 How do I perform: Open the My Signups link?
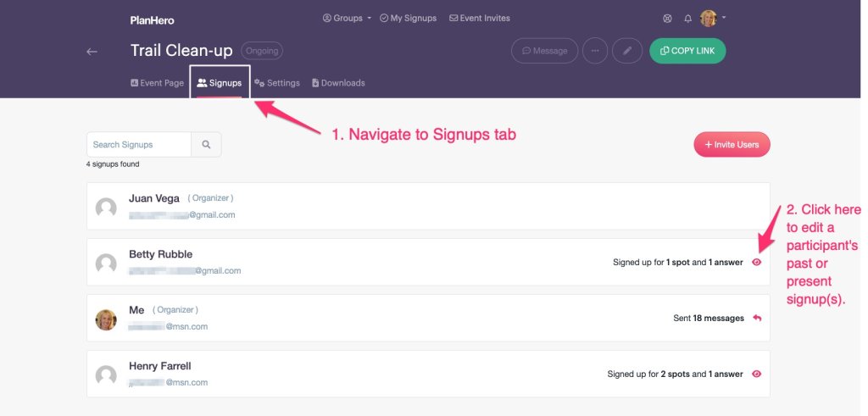pyautogui.click(x=408, y=18)
